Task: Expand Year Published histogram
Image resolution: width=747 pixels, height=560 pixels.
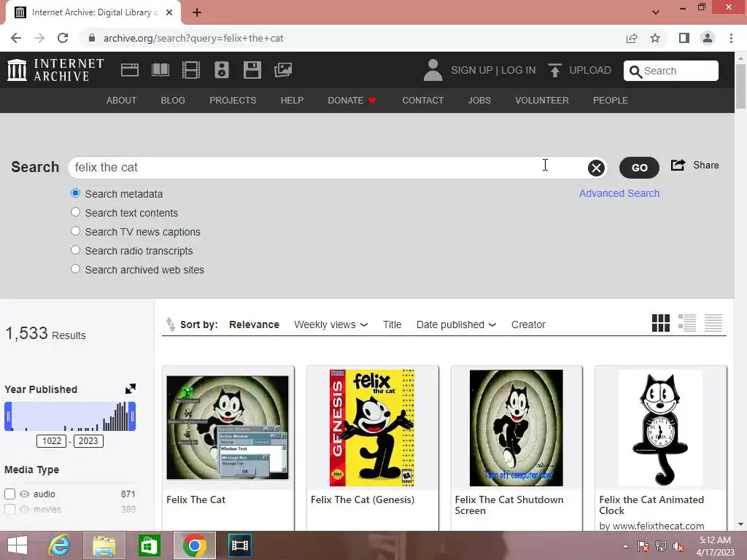Action: (x=131, y=389)
